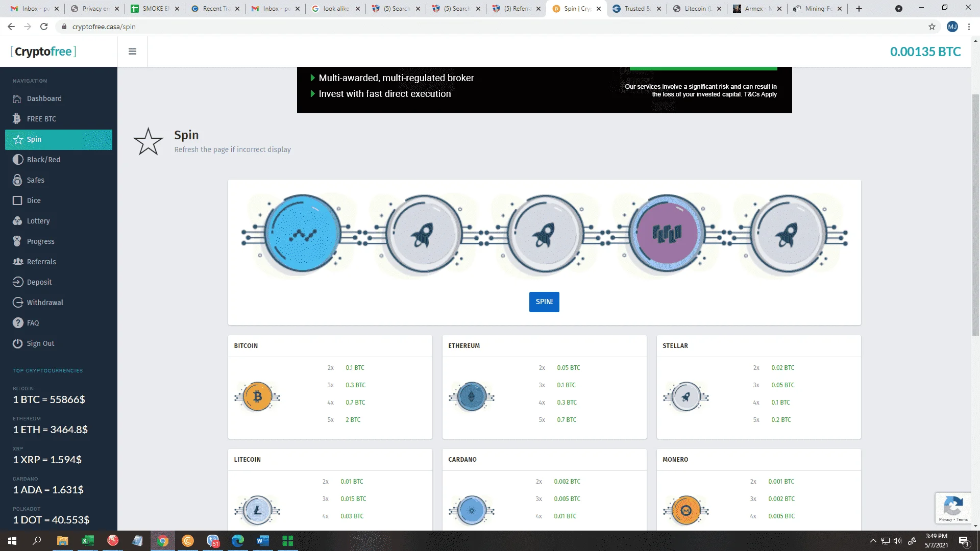Click the Ethereum coin icon
This screenshot has width=980, height=551.
pyautogui.click(x=472, y=396)
